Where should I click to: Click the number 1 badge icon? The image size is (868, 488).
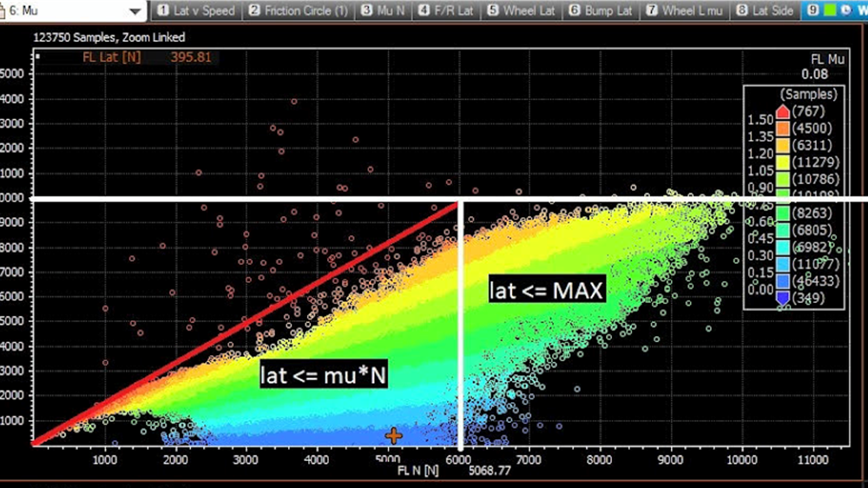(163, 10)
